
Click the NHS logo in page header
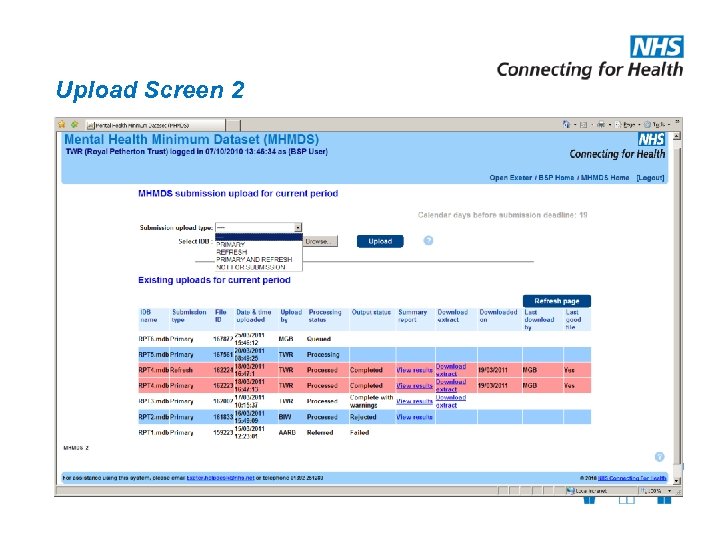click(x=651, y=139)
